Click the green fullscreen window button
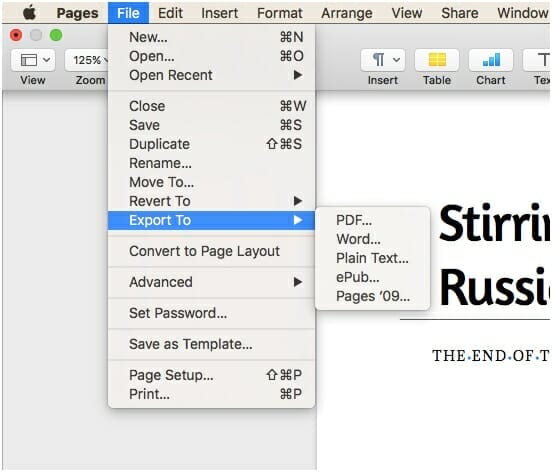 pyautogui.click(x=56, y=35)
